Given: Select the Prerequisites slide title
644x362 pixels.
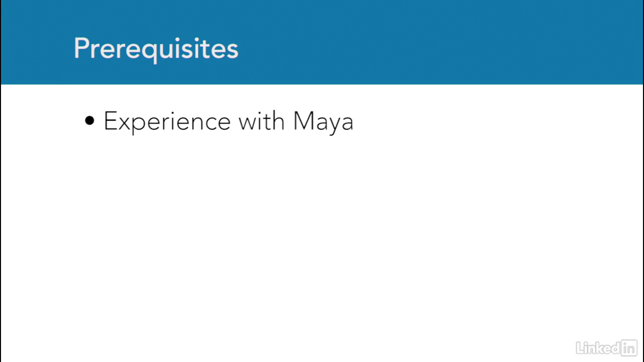Looking at the screenshot, I should point(156,49).
